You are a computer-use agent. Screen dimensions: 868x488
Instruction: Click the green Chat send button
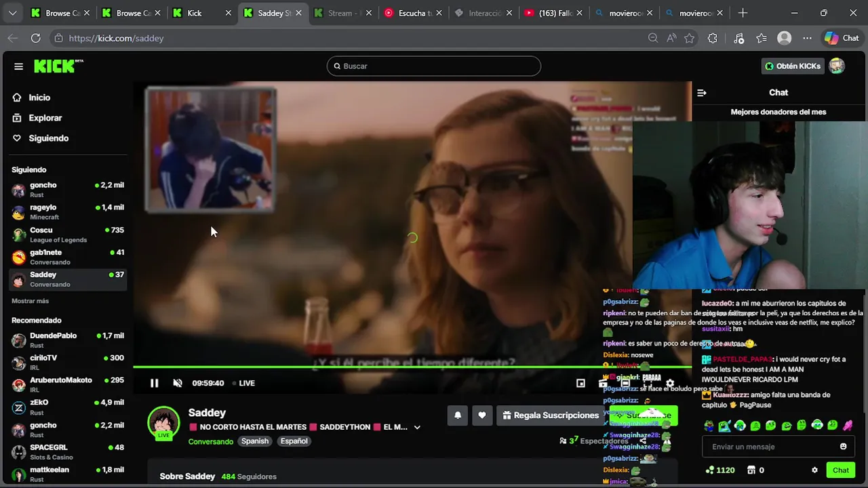coord(841,470)
